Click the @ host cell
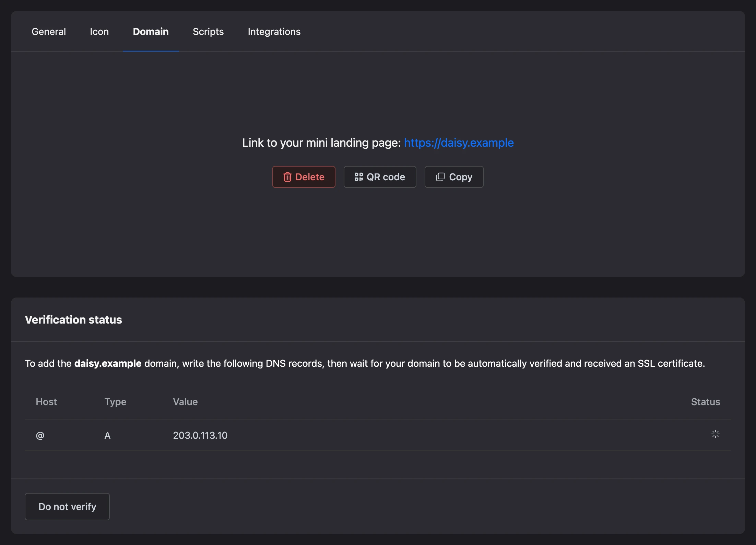 [40, 435]
